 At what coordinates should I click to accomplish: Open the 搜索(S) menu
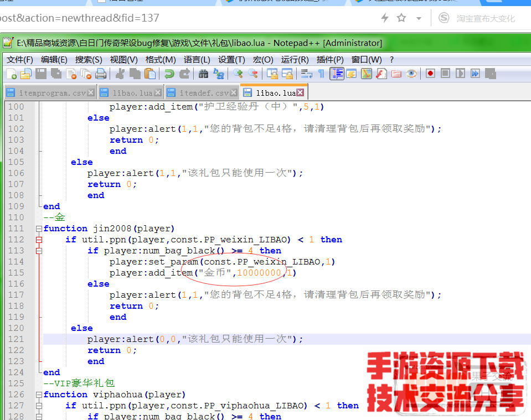[89, 59]
